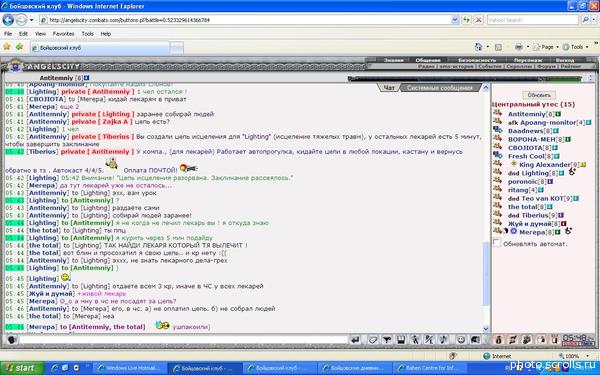Viewport: 600px width, 375px height.
Task: Click the browser Home icon
Action: [x=478, y=47]
